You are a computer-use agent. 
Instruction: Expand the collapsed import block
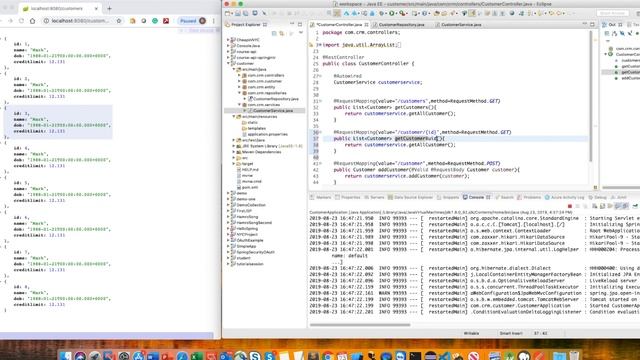[320, 45]
